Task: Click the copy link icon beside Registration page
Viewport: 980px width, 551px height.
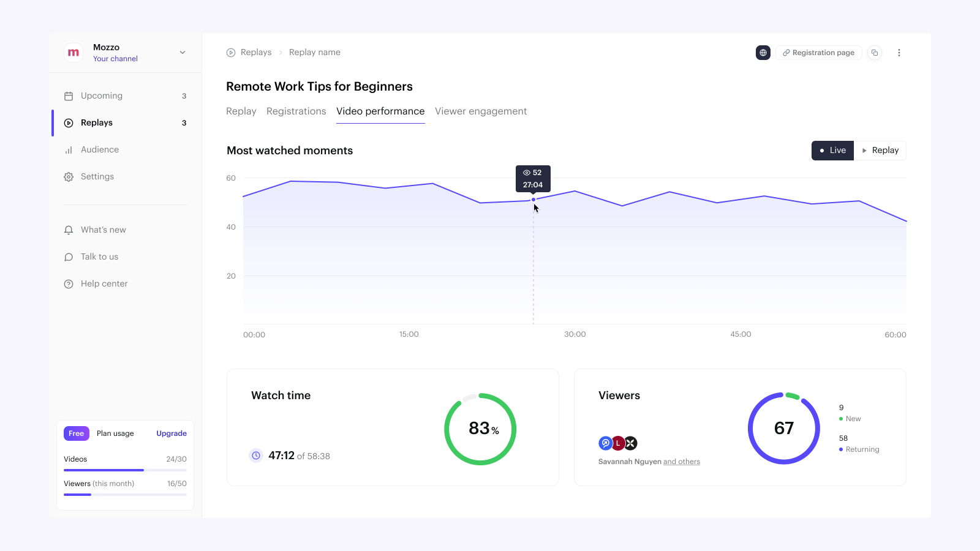Action: point(875,53)
